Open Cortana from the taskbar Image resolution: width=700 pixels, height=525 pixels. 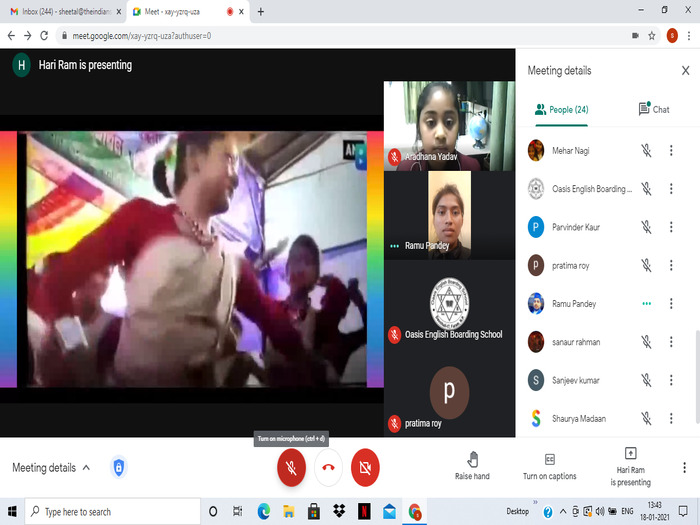[x=213, y=512]
